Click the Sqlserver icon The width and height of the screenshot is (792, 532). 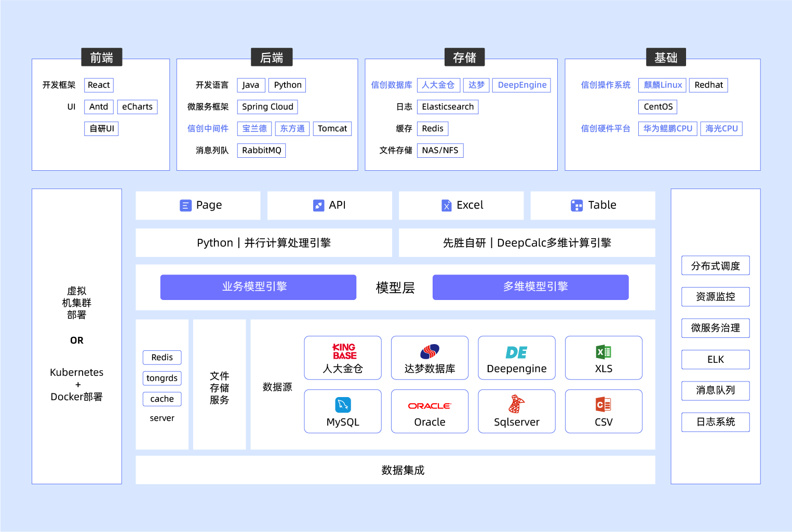coord(516,404)
